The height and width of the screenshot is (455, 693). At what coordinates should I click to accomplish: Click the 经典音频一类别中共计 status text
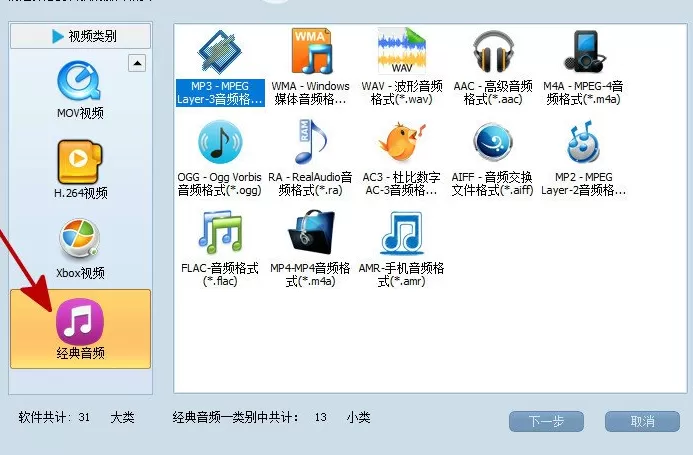[236, 417]
